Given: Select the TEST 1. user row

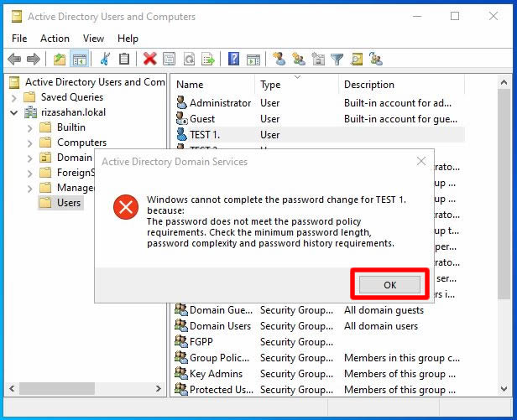Looking at the screenshot, I should click(319, 135).
